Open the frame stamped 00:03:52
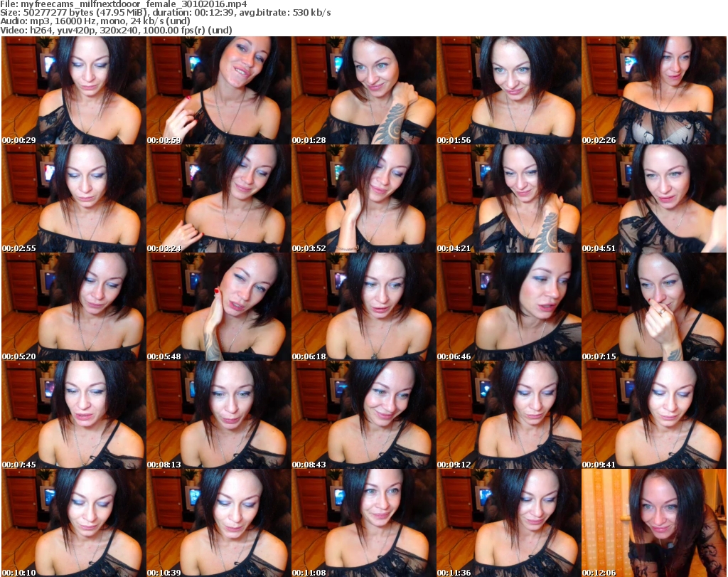Screen dimensions: 728x577 (x=364, y=198)
